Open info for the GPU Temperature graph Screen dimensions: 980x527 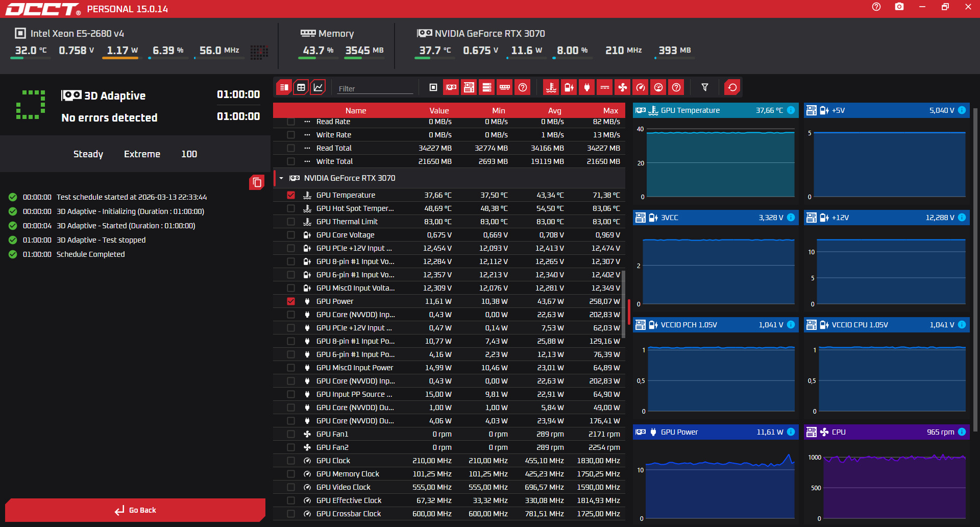pos(791,110)
